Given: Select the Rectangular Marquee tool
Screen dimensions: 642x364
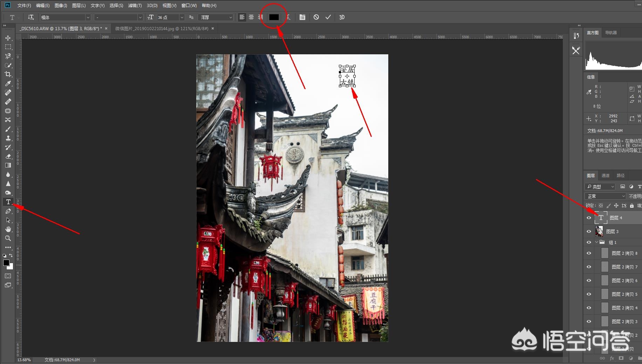Looking at the screenshot, I should click(8, 47).
